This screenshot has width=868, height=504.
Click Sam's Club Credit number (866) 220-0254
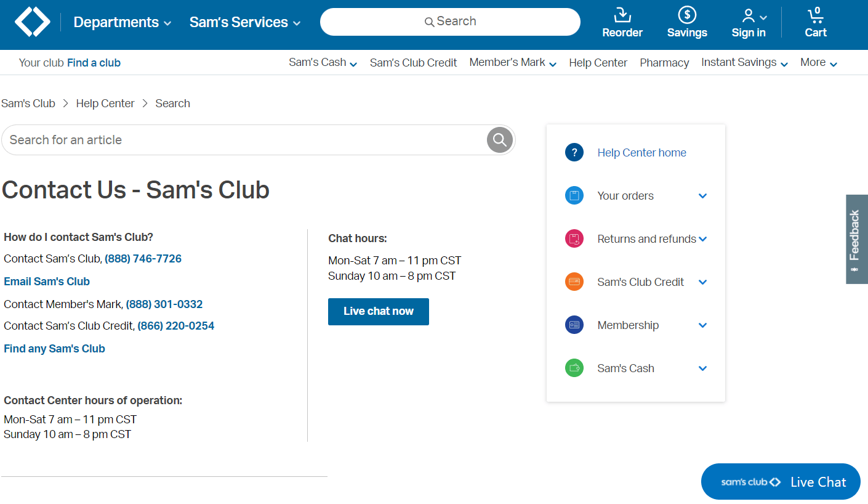176,326
